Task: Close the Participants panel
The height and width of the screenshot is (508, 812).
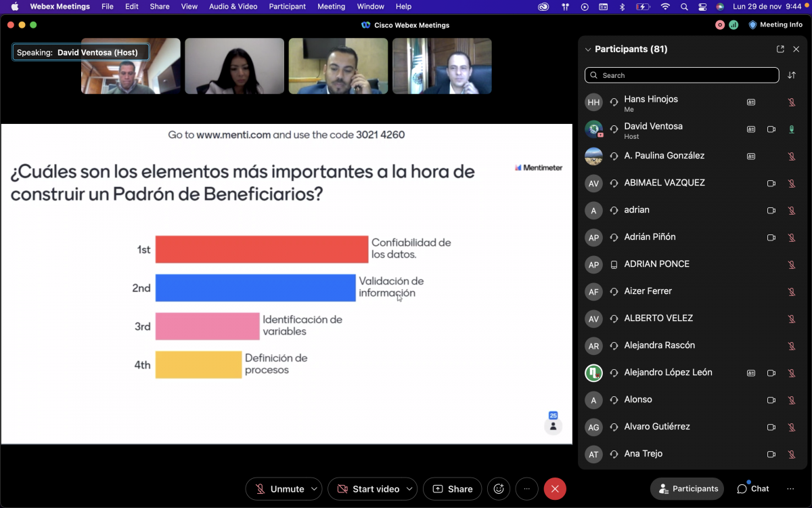Action: (x=796, y=49)
